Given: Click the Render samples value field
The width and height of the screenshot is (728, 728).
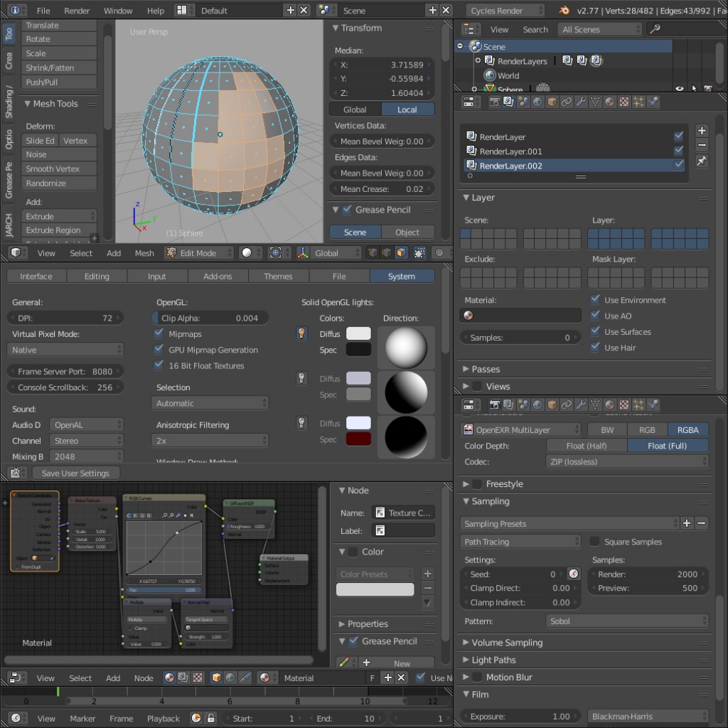Looking at the screenshot, I should pyautogui.click(x=648, y=574).
